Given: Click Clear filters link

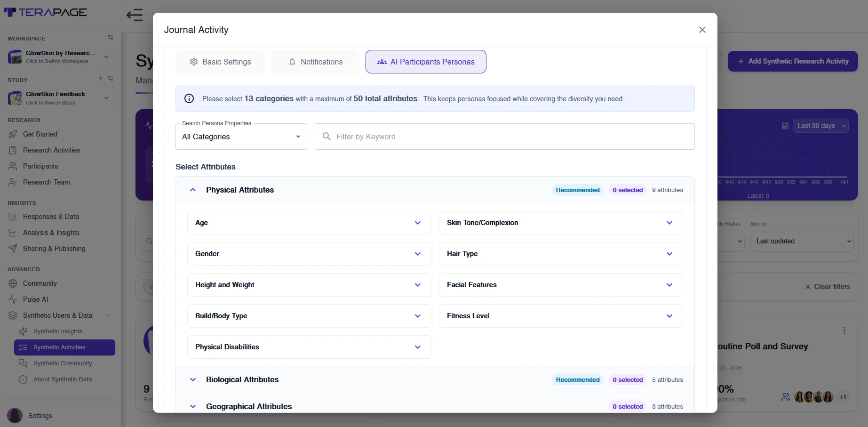Looking at the screenshot, I should click(827, 287).
